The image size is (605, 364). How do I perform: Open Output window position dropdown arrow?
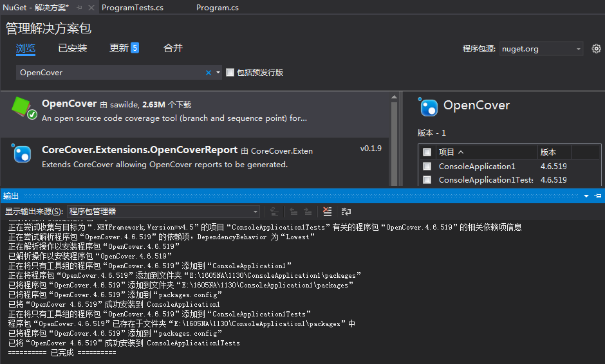586,196
